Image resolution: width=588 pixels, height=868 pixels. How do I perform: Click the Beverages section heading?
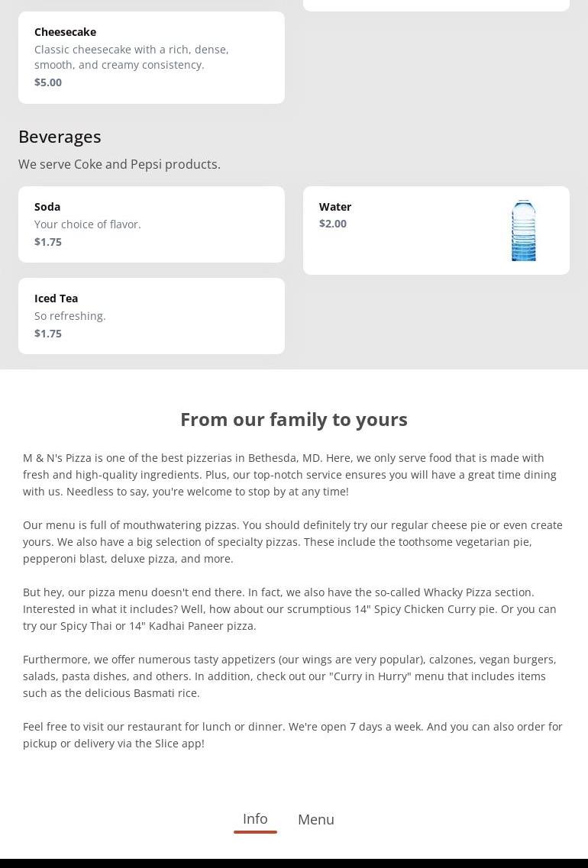(x=60, y=137)
